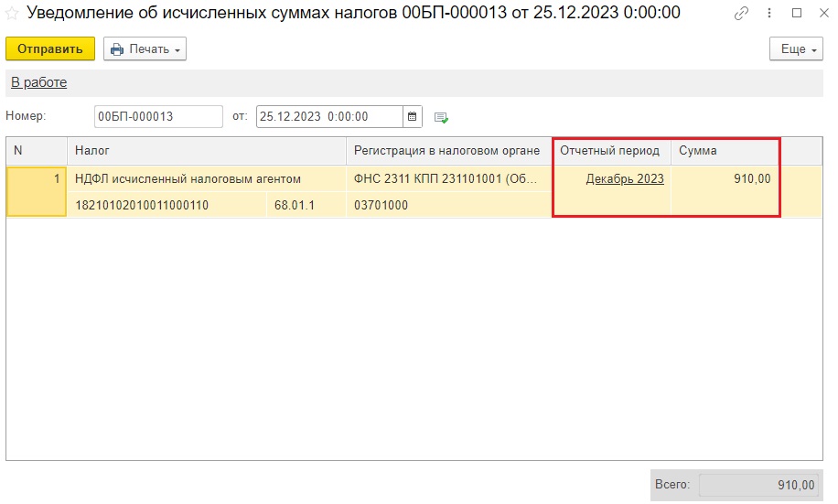Image resolution: width=838 pixels, height=504 pixels.
Task: Maximize the notification window
Action: (797, 14)
